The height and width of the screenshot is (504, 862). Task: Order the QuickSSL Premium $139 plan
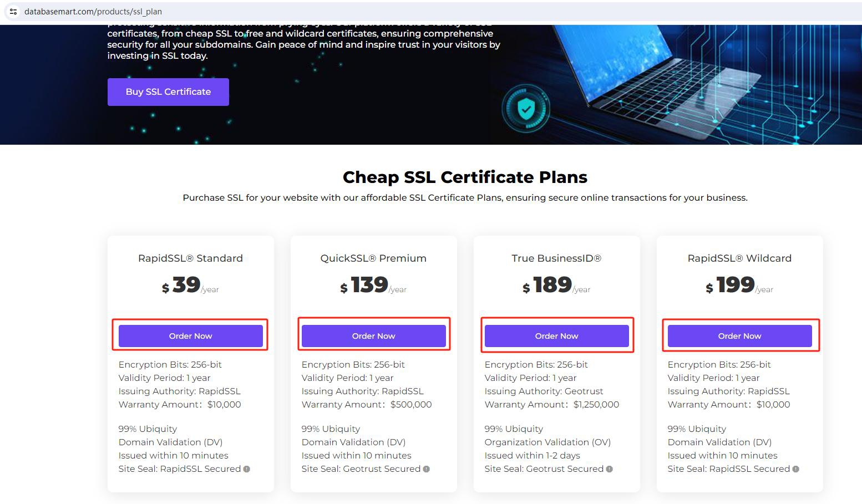374,336
